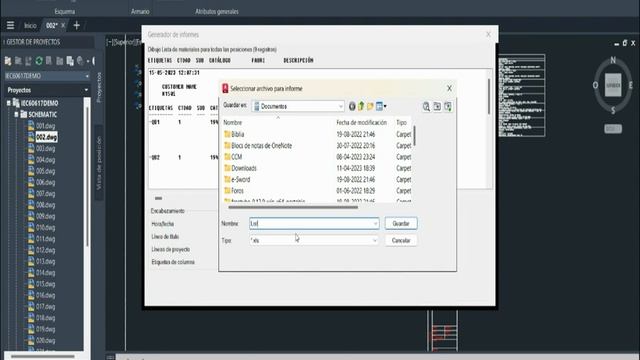Switch to the Armario ribbon tab
The image size is (640, 360).
(x=140, y=11)
